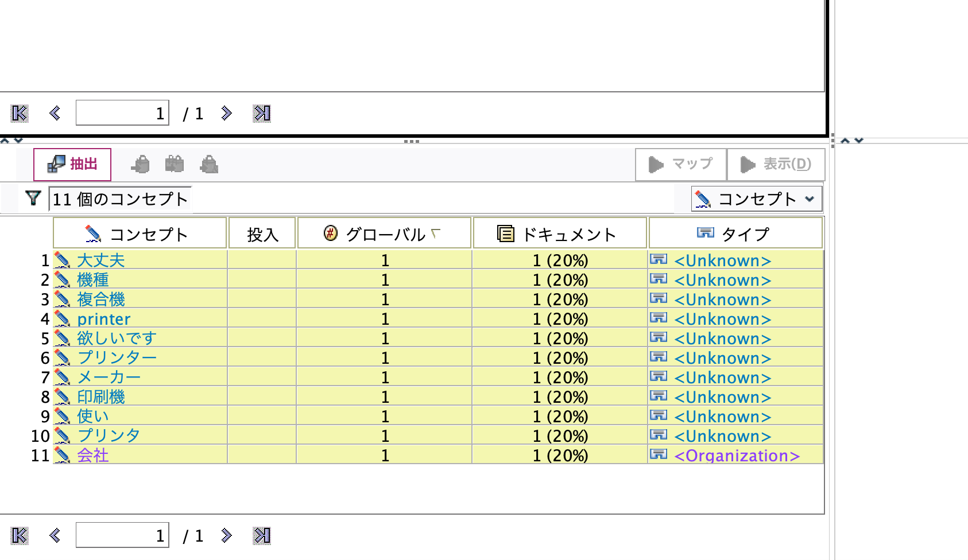
Task: Click the last-page icon in the bottom pager
Action: coord(261,535)
